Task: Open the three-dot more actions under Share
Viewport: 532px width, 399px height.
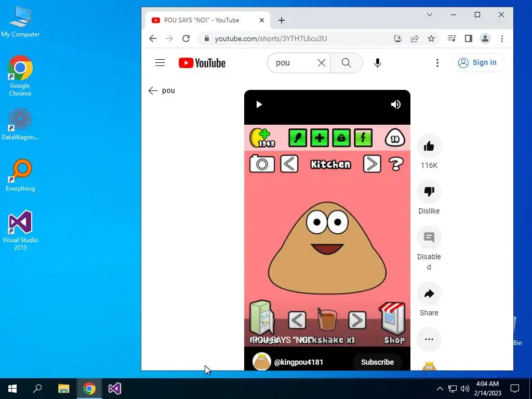Action: (429, 339)
